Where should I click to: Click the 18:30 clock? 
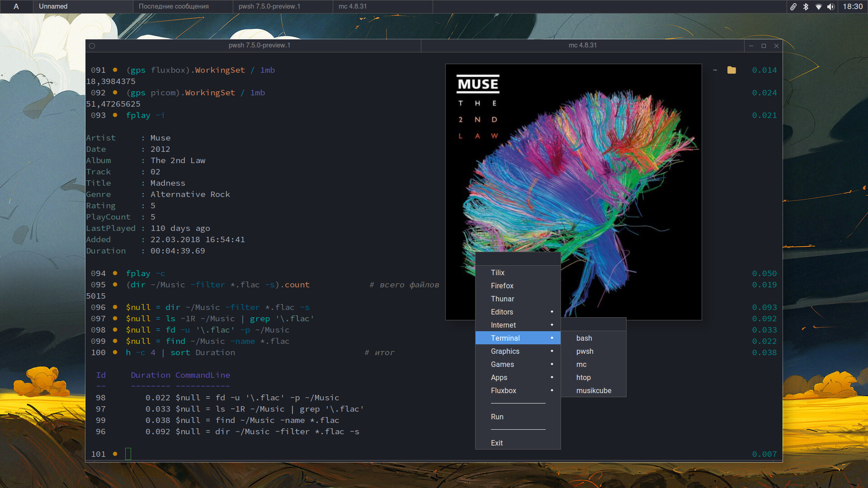click(853, 6)
